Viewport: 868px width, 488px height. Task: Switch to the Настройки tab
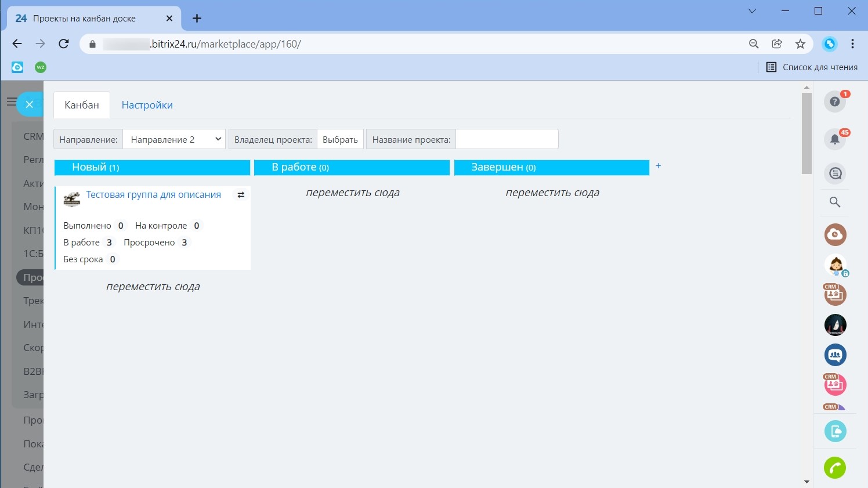point(147,105)
